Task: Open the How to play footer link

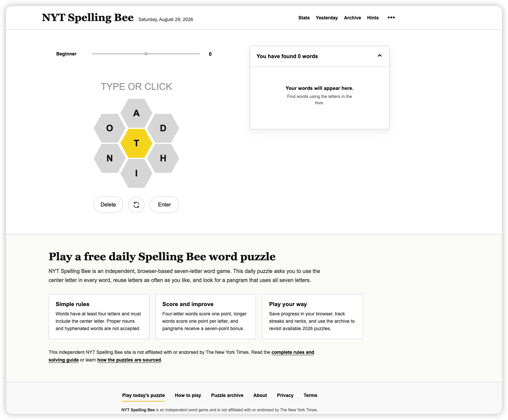Action: click(x=188, y=395)
